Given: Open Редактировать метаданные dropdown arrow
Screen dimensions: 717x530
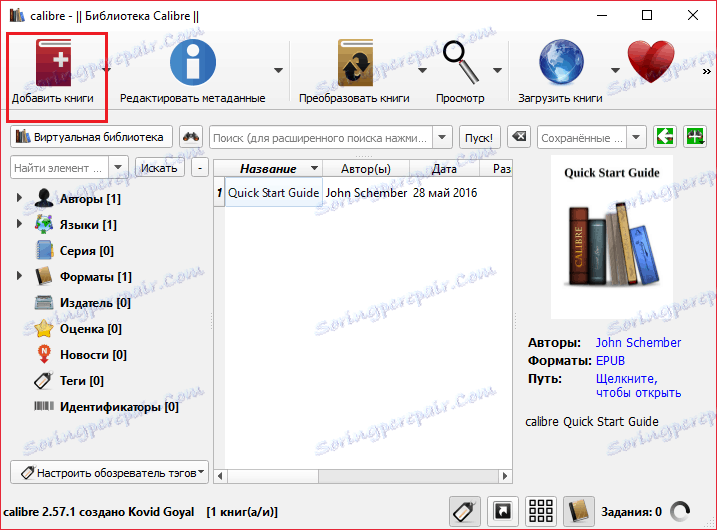Looking at the screenshot, I should (x=278, y=70).
